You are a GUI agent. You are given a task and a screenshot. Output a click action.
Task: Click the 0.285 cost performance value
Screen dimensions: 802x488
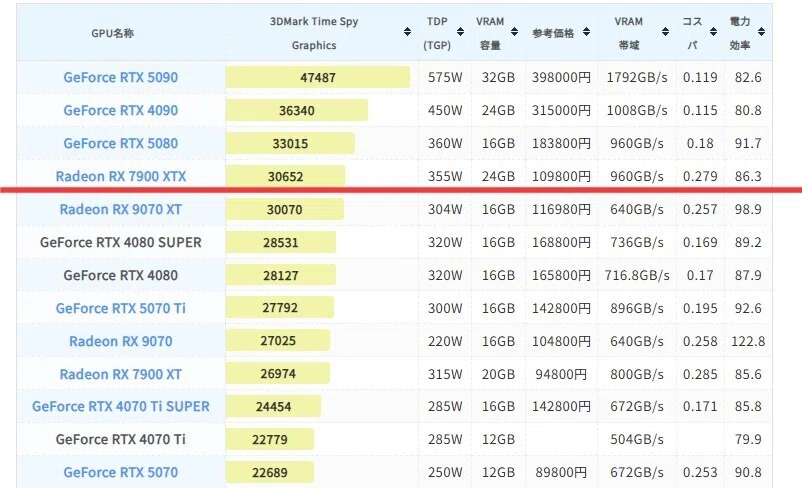coord(700,374)
